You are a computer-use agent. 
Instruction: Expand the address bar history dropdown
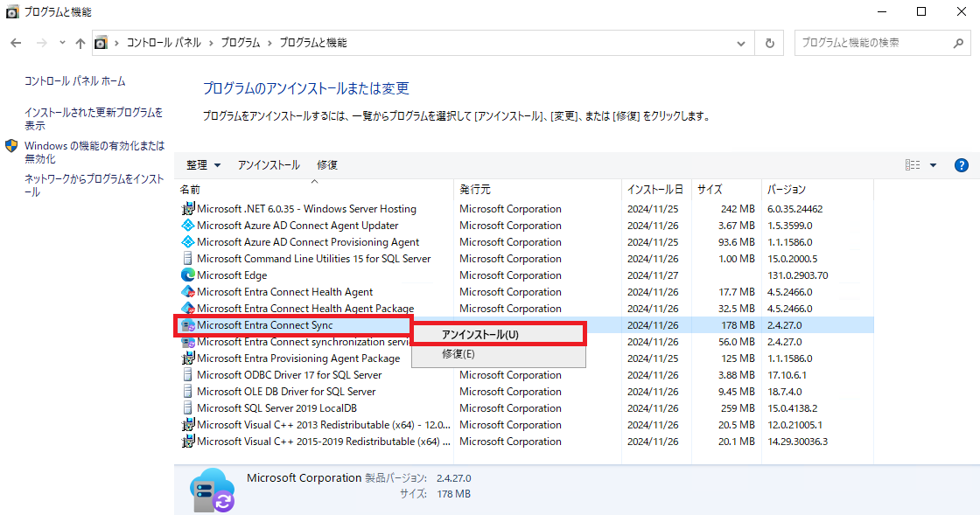click(x=740, y=43)
